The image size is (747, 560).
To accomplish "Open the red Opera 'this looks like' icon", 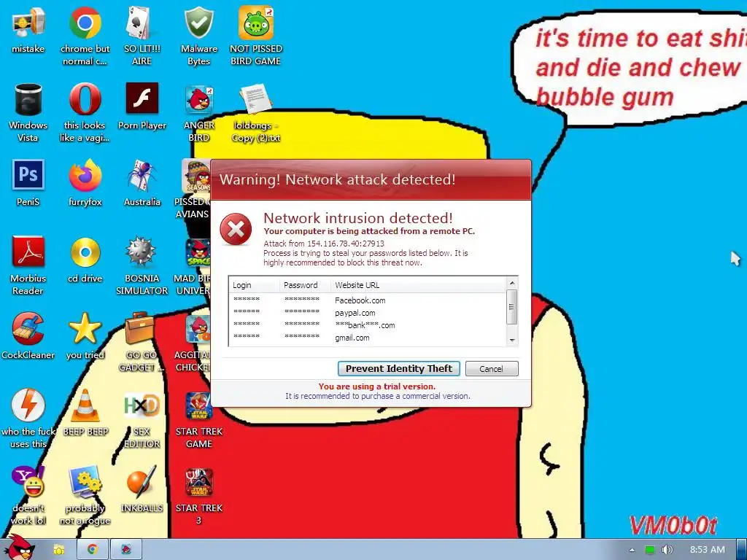I will 85,99.
